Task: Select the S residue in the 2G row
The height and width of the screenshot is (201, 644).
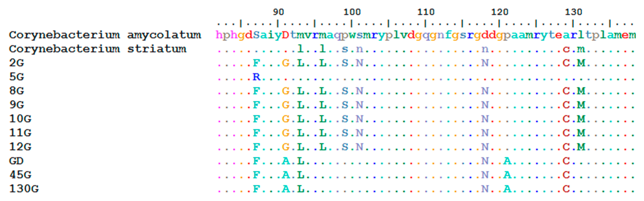Action: tap(345, 63)
